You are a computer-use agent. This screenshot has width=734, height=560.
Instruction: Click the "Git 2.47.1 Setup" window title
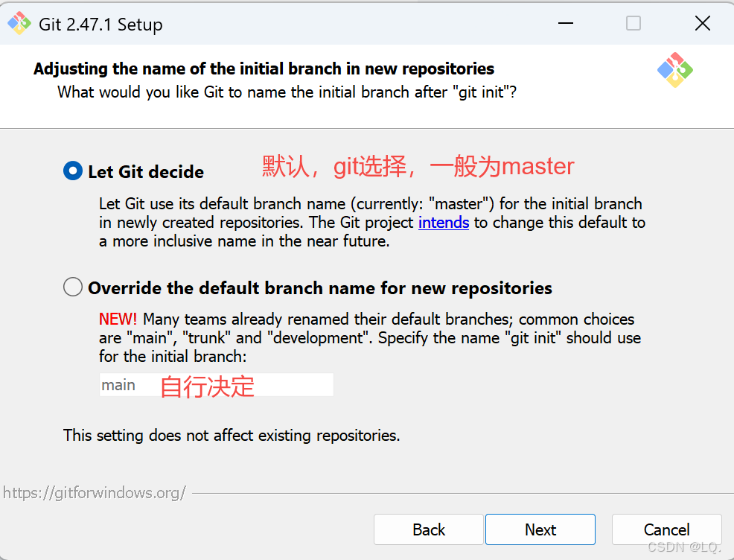100,25
